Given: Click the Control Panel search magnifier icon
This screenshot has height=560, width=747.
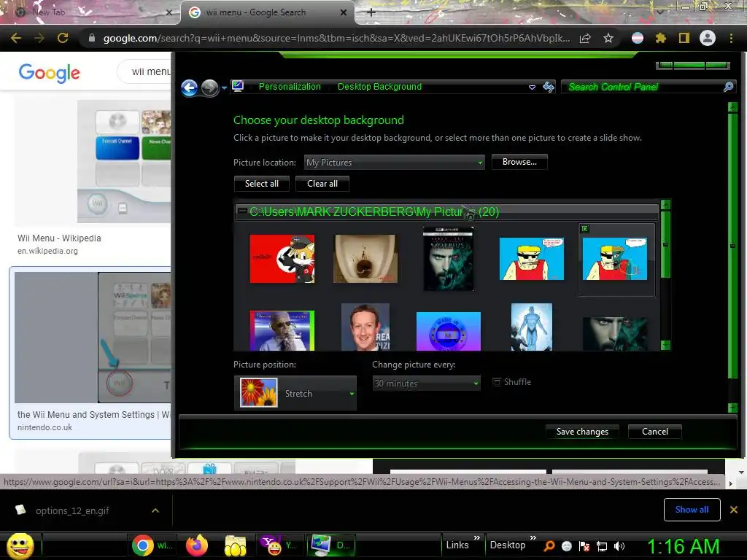Looking at the screenshot, I should coord(729,87).
